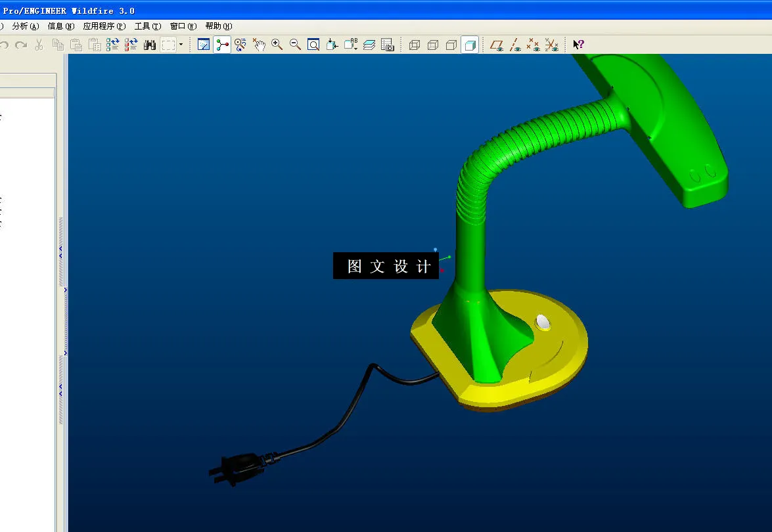Open the 分析(A) menu
The height and width of the screenshot is (532, 772).
pyautogui.click(x=25, y=26)
